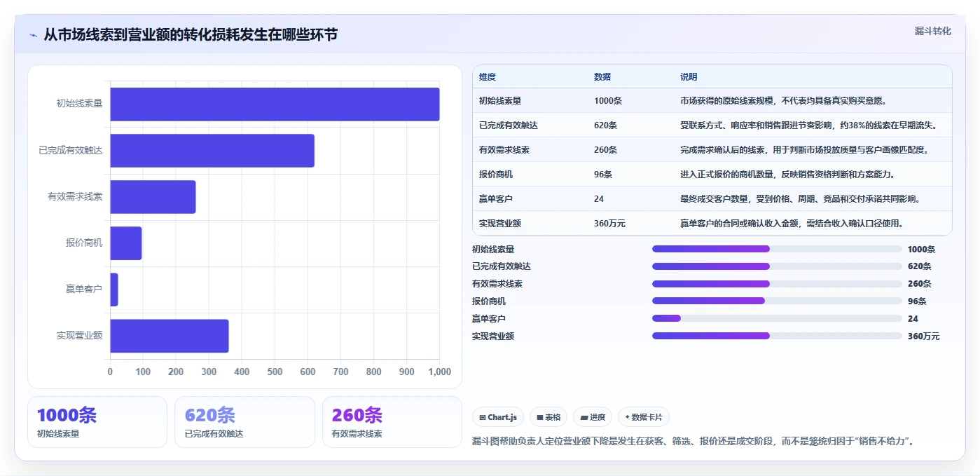Image resolution: width=980 pixels, height=476 pixels.
Task: Click the 实现营业额 progress bar
Action: pyautogui.click(x=777, y=336)
